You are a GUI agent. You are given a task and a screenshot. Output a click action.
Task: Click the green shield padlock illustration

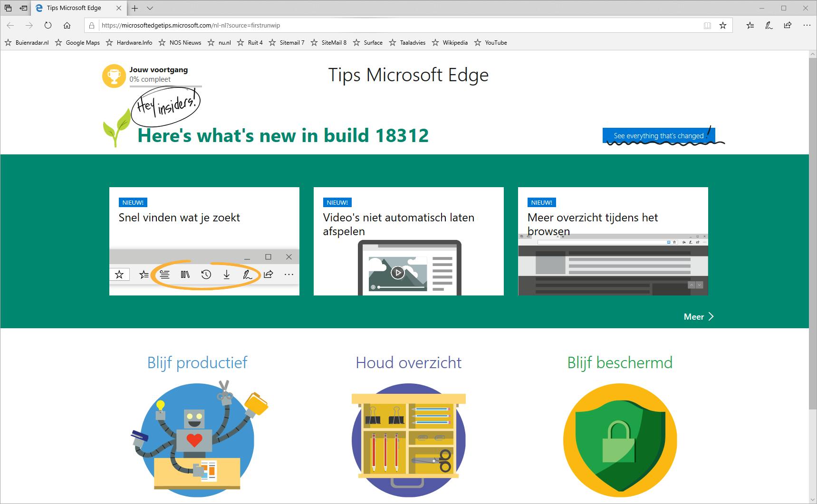(x=620, y=440)
